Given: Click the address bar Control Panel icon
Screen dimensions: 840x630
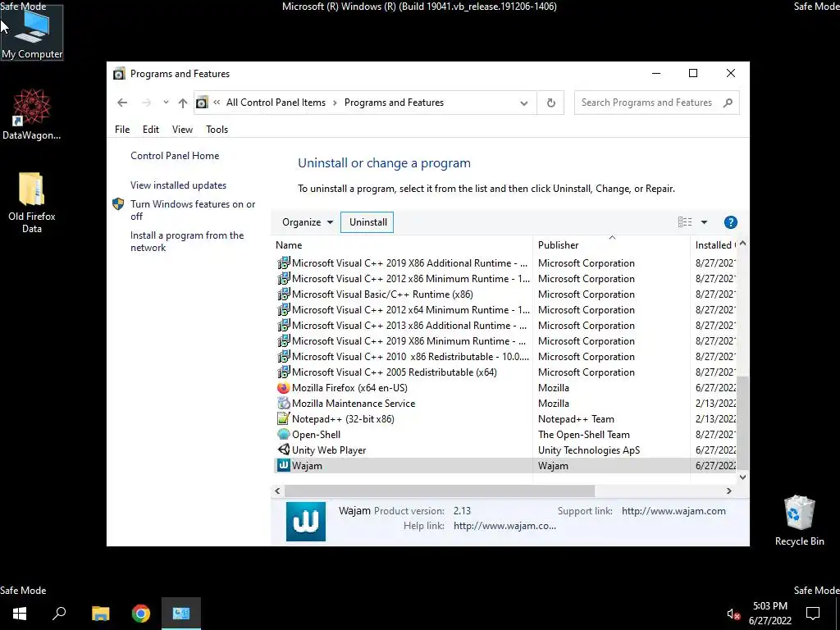Looking at the screenshot, I should [x=202, y=103].
